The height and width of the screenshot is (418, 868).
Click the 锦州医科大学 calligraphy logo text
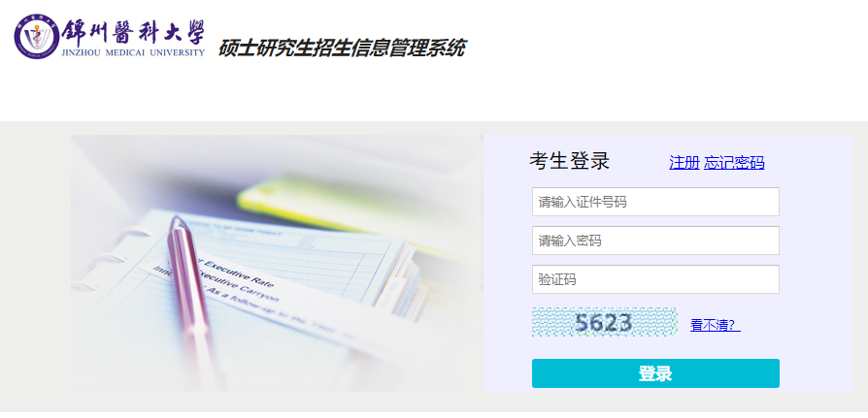tap(133, 33)
